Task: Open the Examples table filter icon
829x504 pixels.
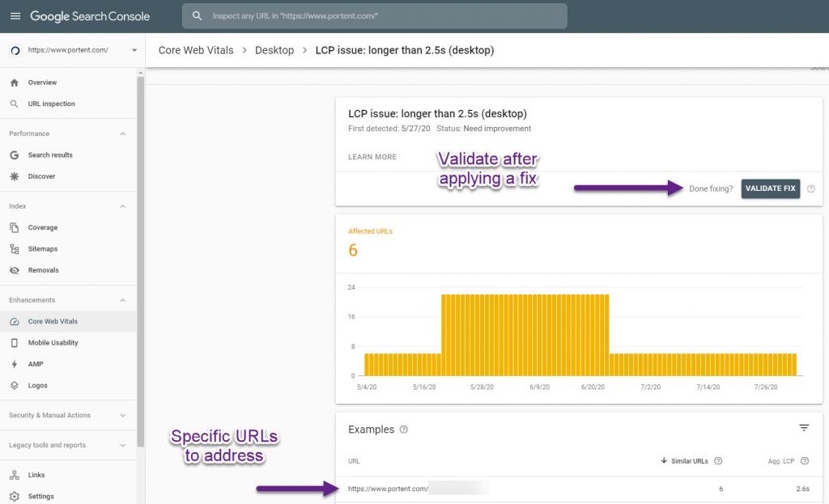Action: (x=804, y=427)
